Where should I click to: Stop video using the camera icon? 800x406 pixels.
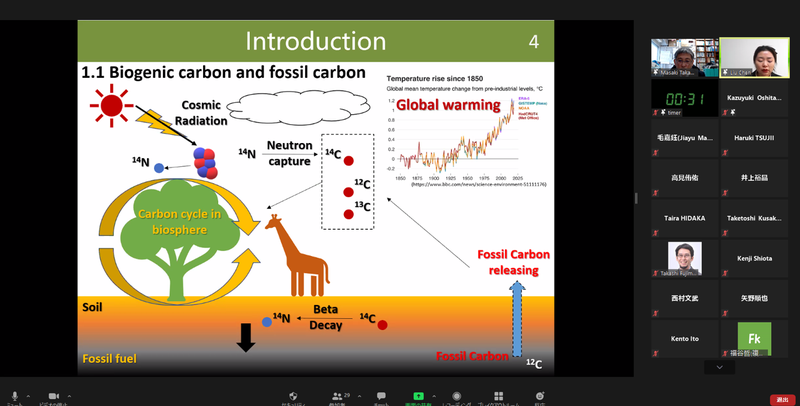tap(54, 397)
